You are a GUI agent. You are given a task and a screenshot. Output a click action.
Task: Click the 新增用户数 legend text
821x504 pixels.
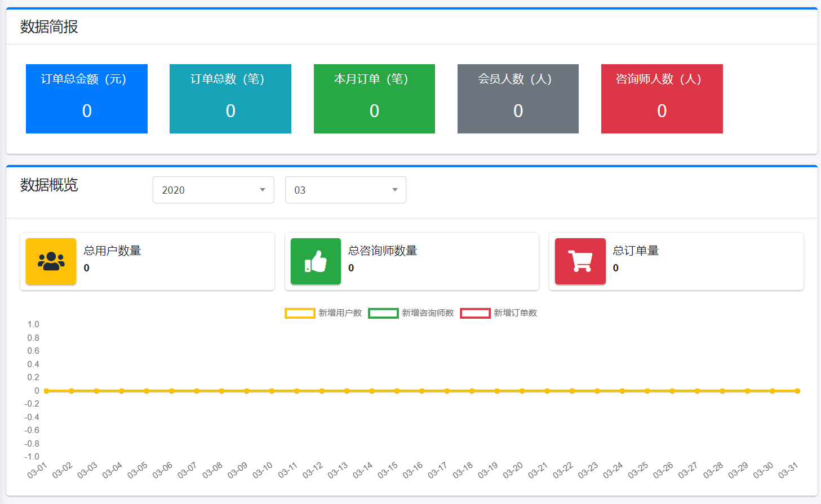tap(340, 313)
